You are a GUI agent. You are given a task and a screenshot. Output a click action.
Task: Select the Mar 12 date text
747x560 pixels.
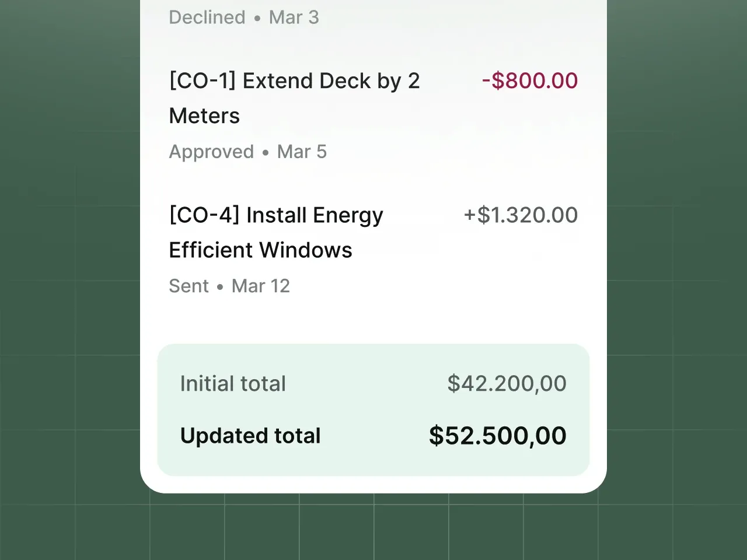260,286
